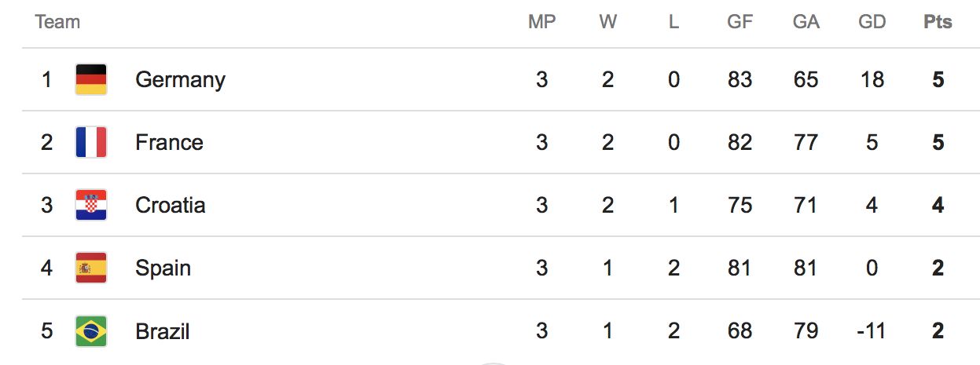Click the W column header

click(x=607, y=22)
